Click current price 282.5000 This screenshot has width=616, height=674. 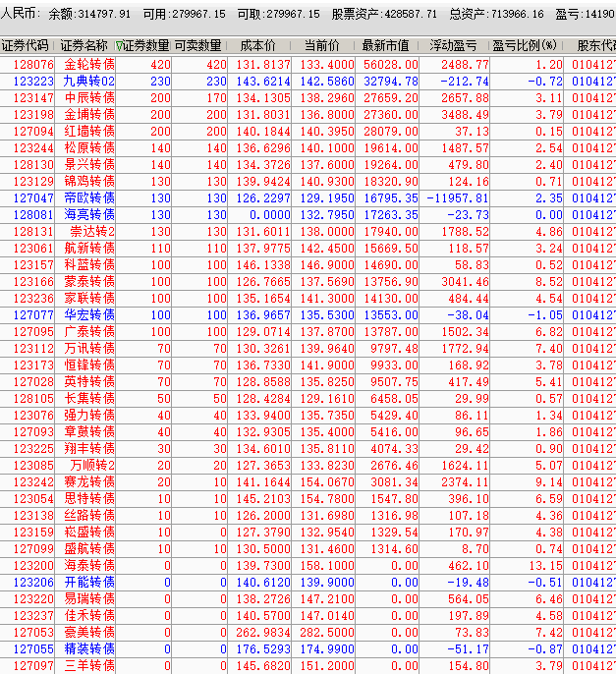[327, 633]
